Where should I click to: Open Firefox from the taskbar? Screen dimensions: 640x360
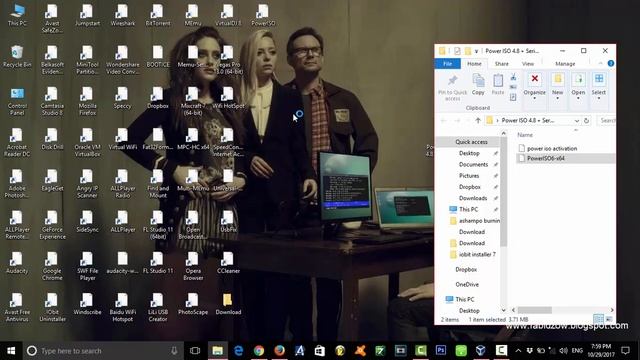tap(279, 350)
